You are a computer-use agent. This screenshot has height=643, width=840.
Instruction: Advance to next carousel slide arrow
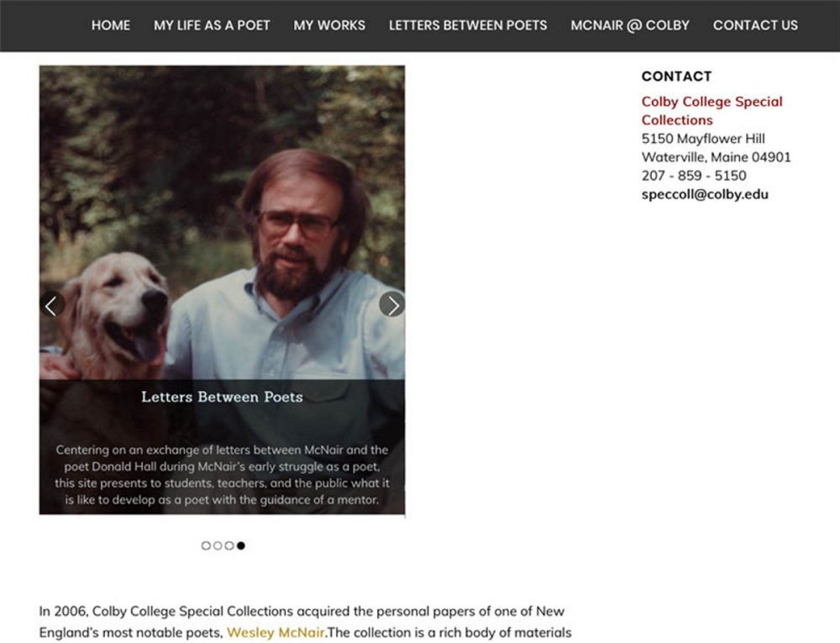point(392,304)
